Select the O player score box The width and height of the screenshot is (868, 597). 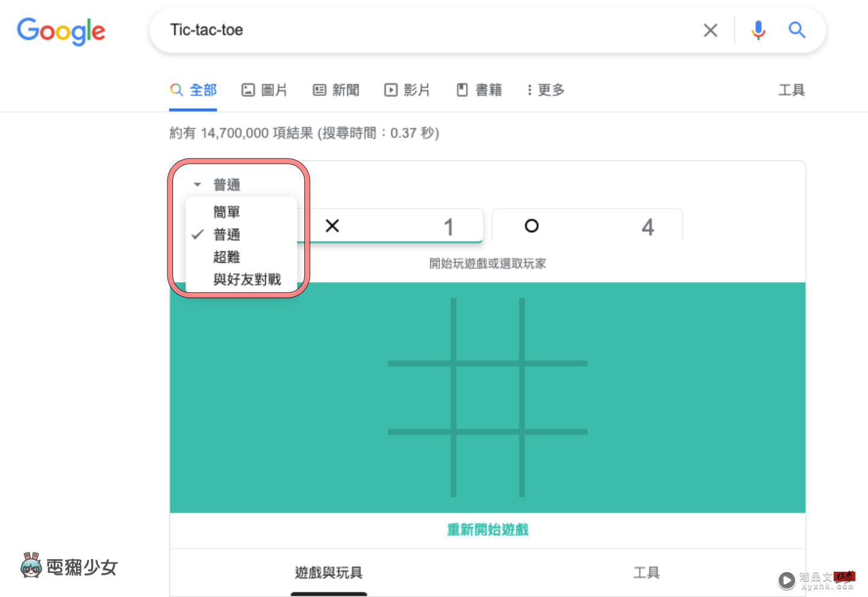coord(587,226)
